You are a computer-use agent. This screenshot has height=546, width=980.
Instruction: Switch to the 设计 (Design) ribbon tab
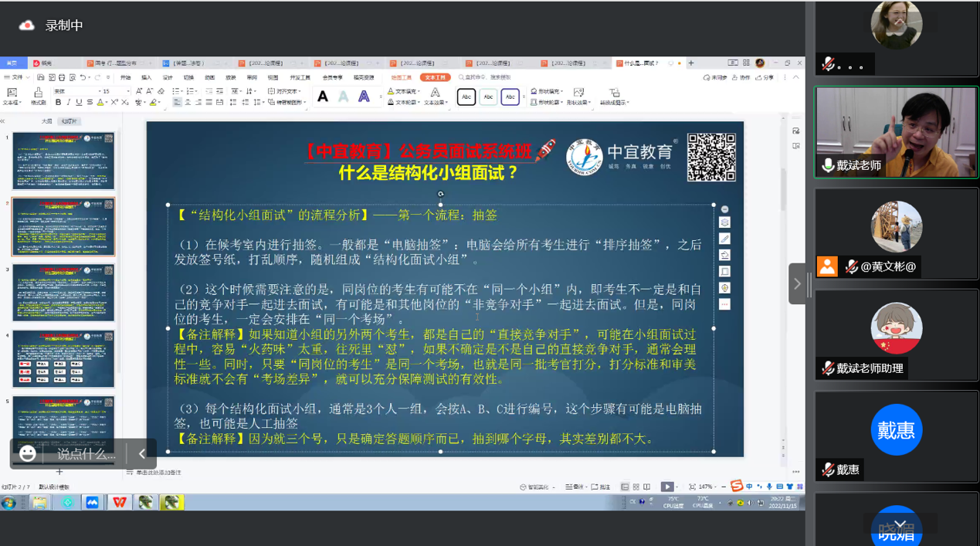coord(168,77)
